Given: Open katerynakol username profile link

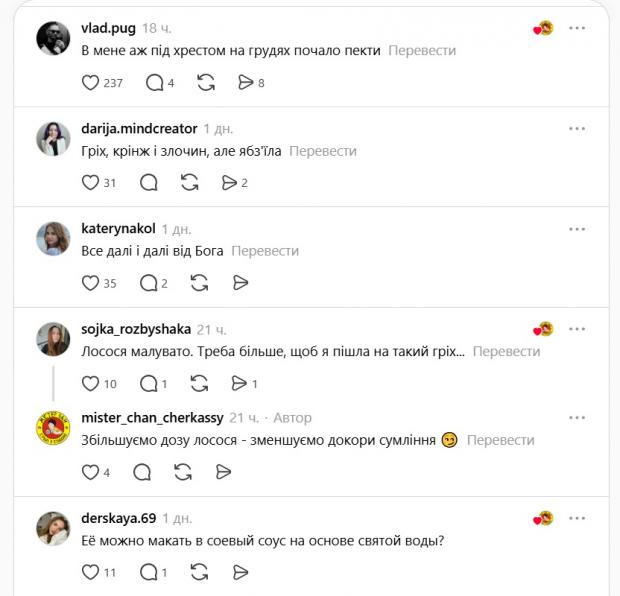Looking at the screenshot, I should coord(118,229).
